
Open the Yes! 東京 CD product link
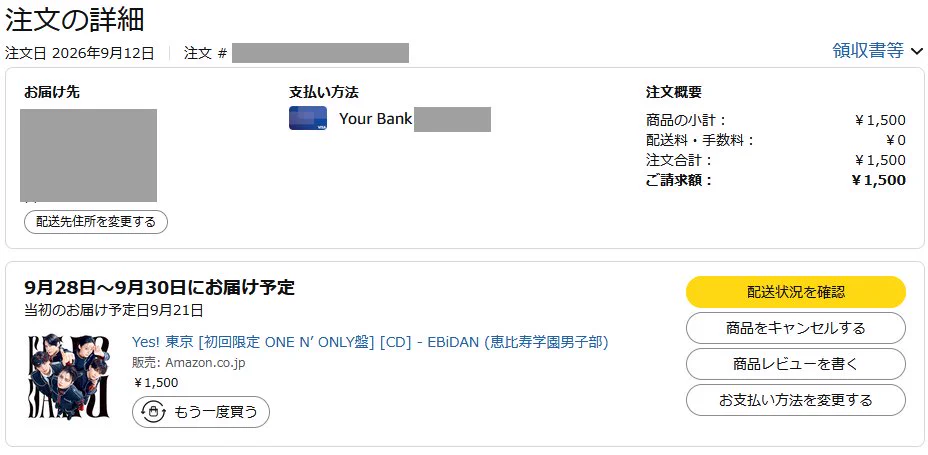pyautogui.click(x=370, y=343)
